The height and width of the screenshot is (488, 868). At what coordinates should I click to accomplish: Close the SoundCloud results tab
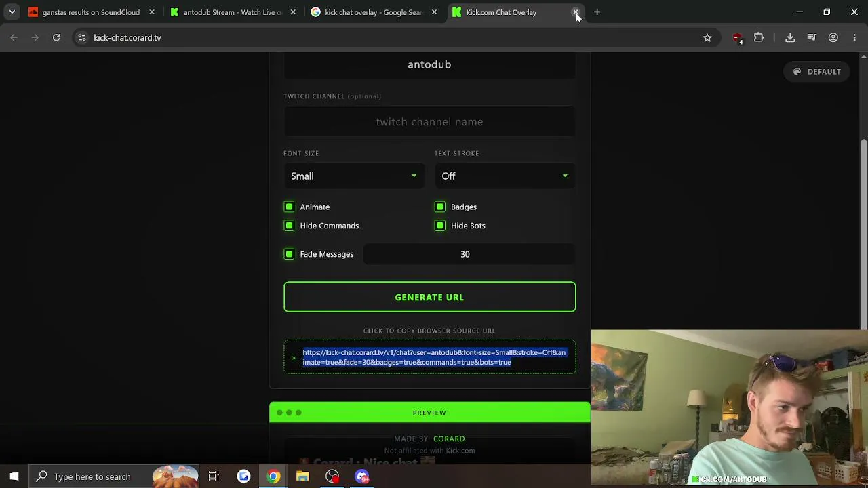click(x=151, y=12)
